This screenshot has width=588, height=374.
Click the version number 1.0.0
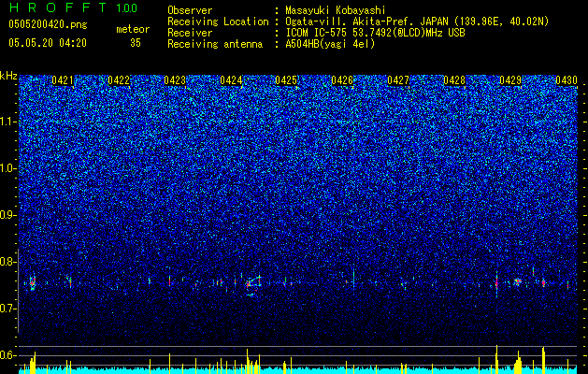click(126, 8)
